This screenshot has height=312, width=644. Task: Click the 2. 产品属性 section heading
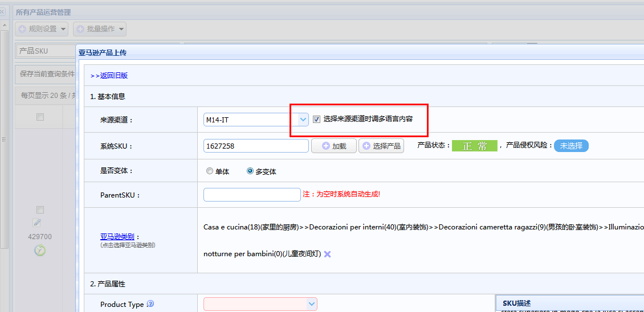click(108, 284)
